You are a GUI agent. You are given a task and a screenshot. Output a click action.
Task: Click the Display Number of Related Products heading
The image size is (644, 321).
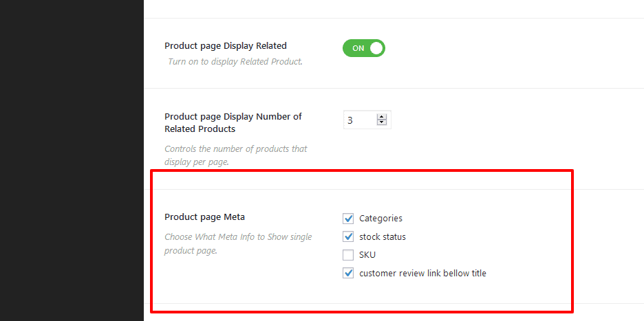233,122
